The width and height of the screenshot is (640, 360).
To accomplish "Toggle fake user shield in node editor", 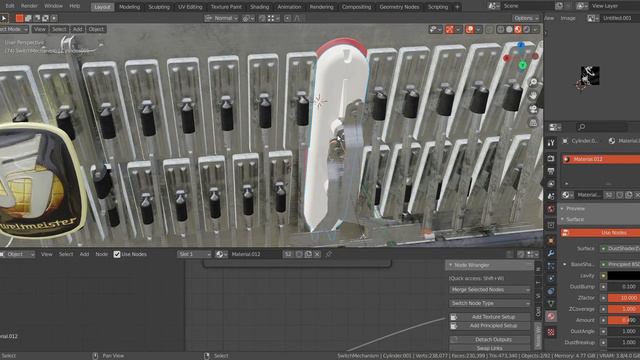I will pos(299,254).
